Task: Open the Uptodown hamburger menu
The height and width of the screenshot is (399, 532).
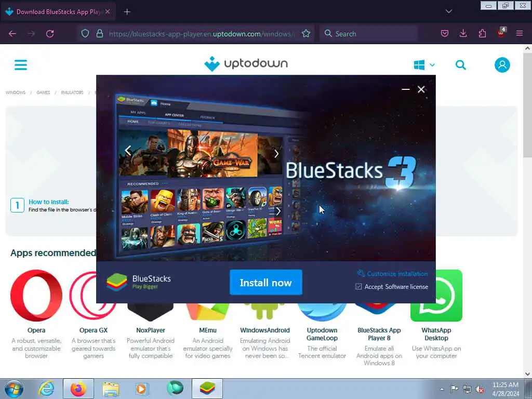Action: (x=21, y=65)
